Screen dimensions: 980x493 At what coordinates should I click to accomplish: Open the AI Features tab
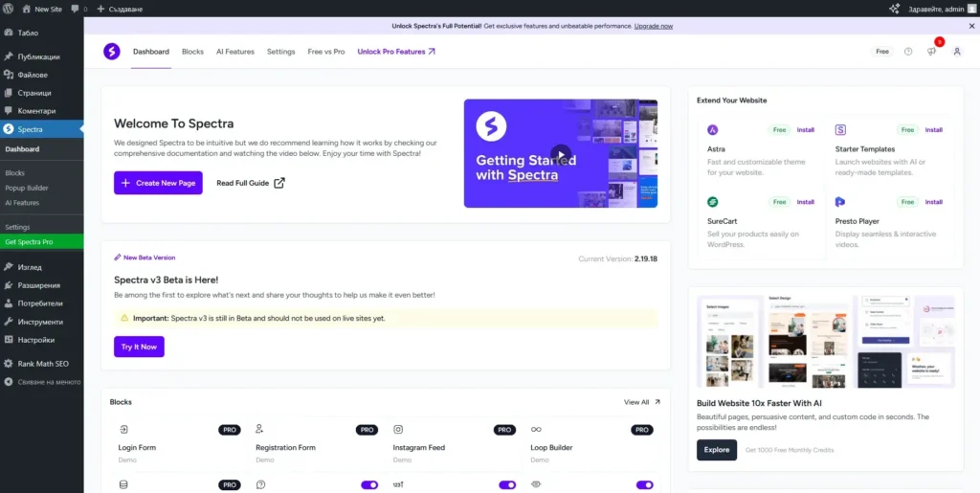(235, 52)
